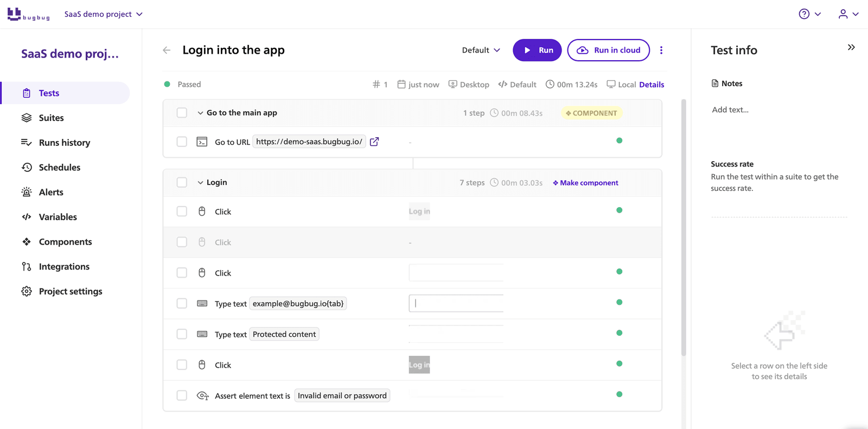Click the Notes document icon
The width and height of the screenshot is (868, 429).
coord(715,84)
